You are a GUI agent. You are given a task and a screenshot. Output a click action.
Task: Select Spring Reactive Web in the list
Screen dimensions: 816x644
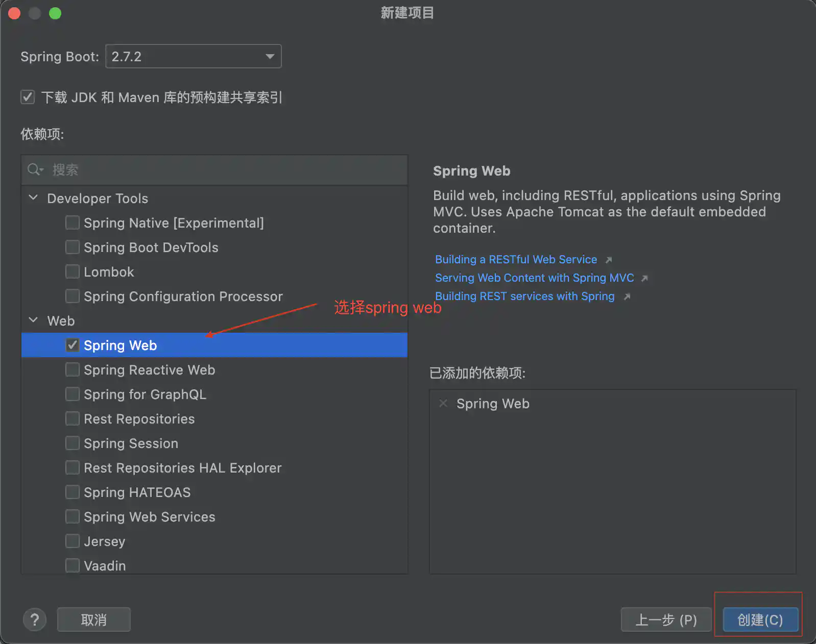tap(149, 370)
